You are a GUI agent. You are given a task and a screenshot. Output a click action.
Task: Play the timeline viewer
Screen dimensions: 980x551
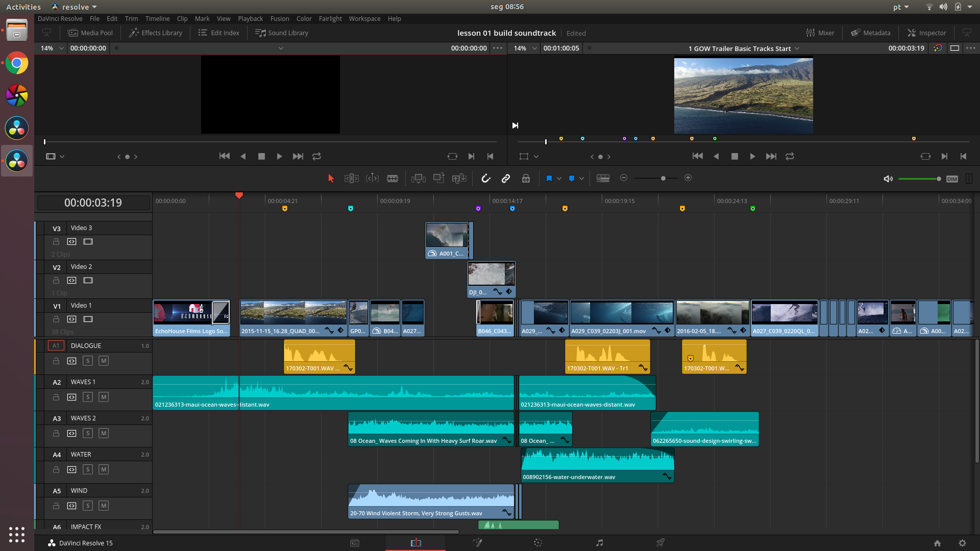[752, 157]
